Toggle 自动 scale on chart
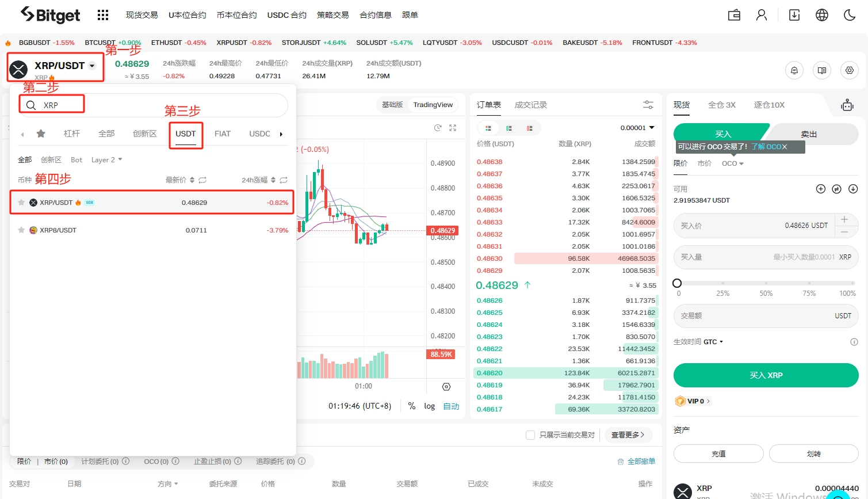Viewport: 868px width, 499px height. pyautogui.click(x=451, y=406)
